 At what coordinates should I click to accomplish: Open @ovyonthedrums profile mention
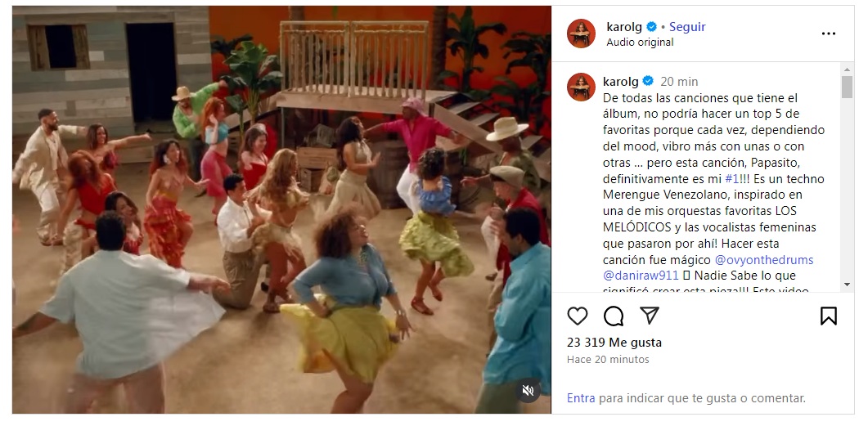pos(764,259)
